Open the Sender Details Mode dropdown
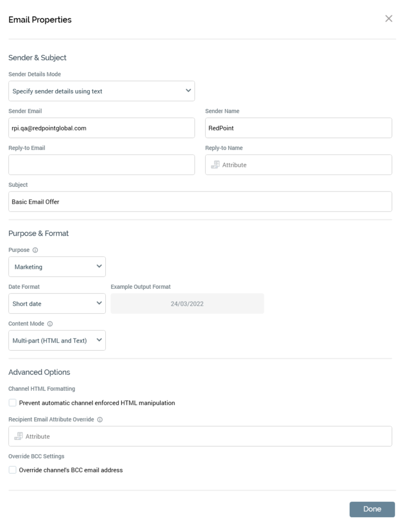403x532 pixels. point(101,91)
